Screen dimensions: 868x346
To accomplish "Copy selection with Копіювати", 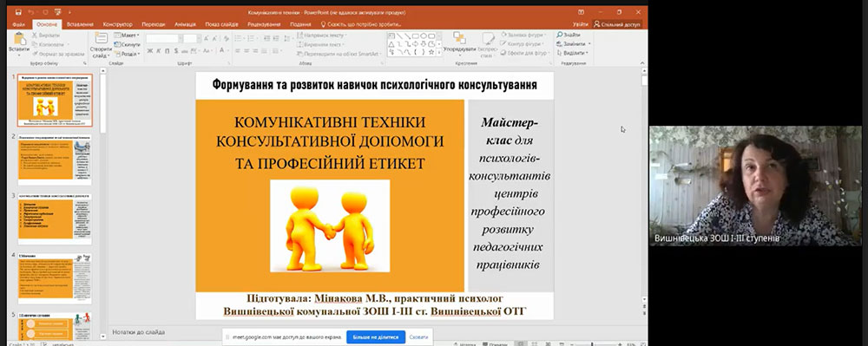I will [x=49, y=44].
